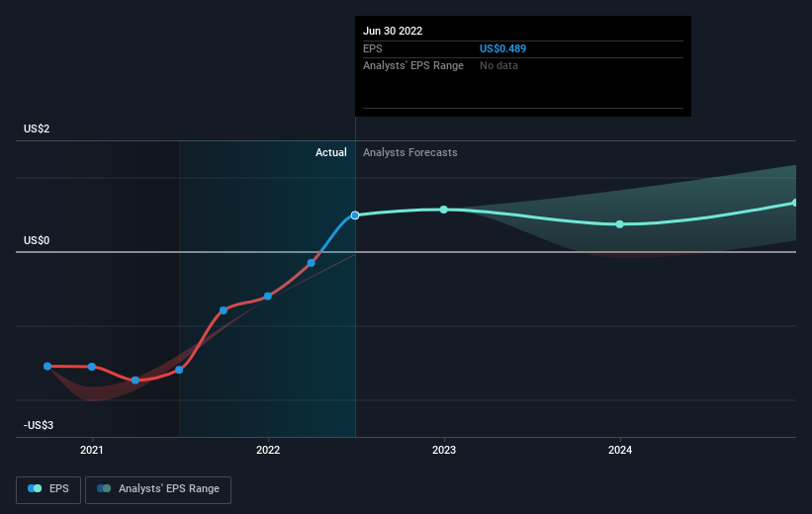Click the 'Analysts Forecasts' label

tap(410, 152)
